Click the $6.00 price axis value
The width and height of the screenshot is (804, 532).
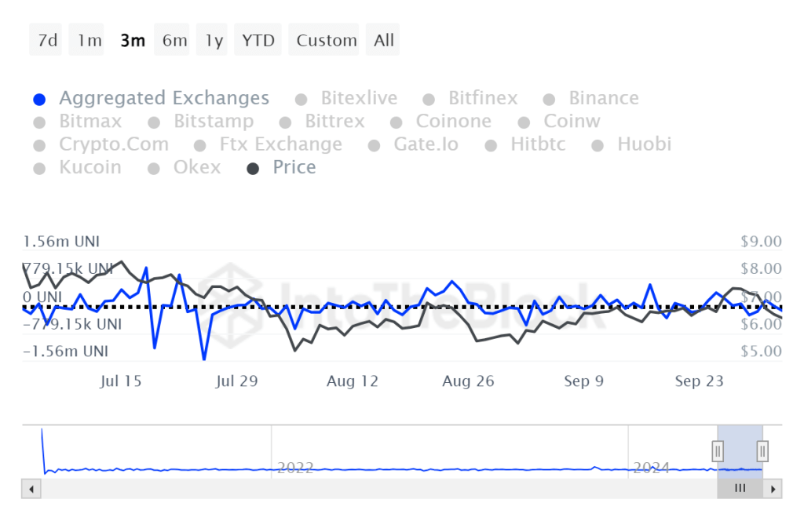tap(761, 324)
